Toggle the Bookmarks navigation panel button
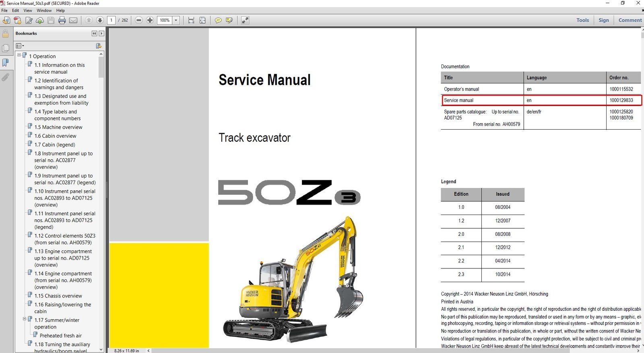The height and width of the screenshot is (353, 644). (6, 62)
